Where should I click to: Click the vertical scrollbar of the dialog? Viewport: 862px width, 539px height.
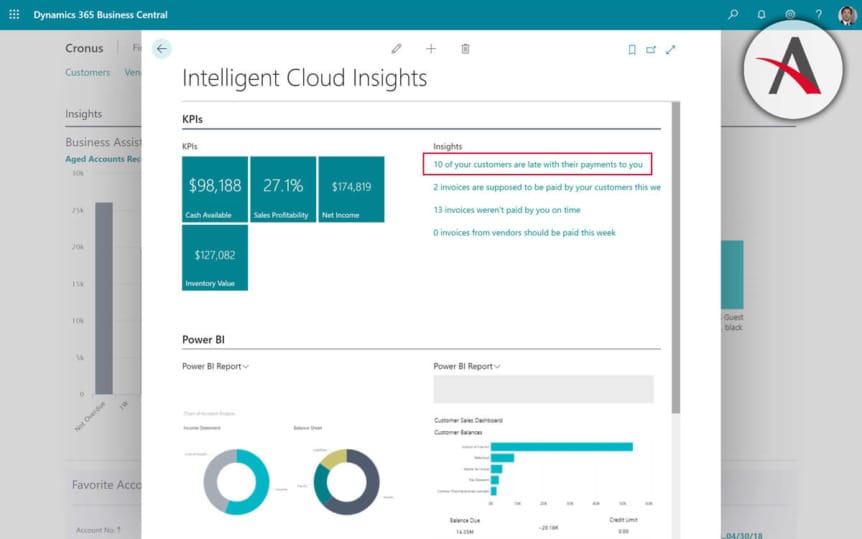click(676, 257)
